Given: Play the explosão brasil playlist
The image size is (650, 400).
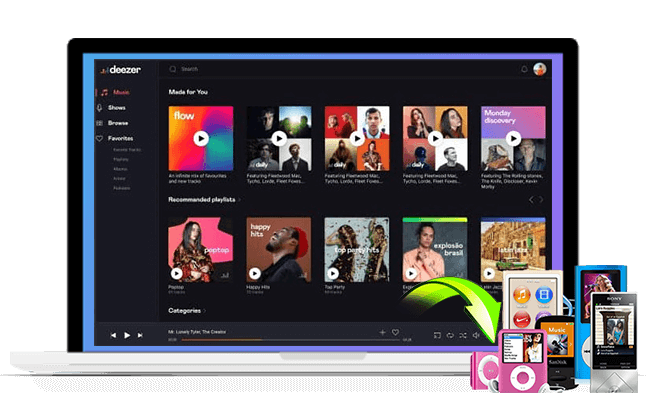Looking at the screenshot, I should [411, 273].
